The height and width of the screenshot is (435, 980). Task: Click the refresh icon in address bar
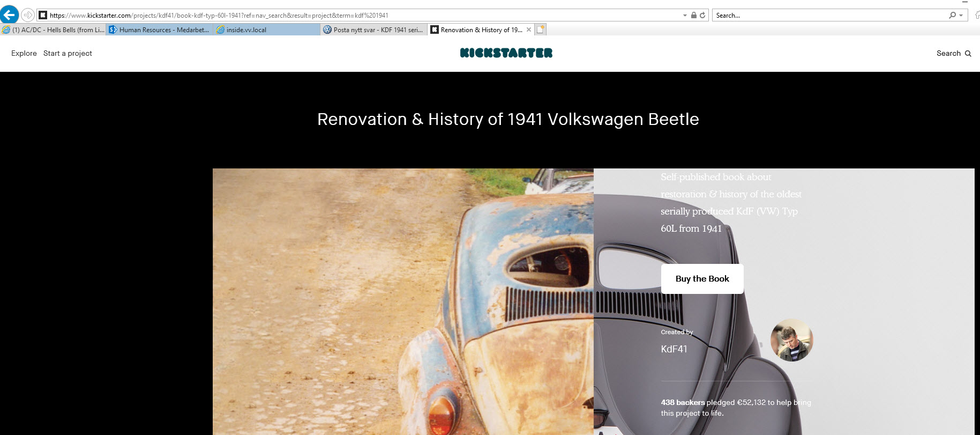click(x=702, y=16)
